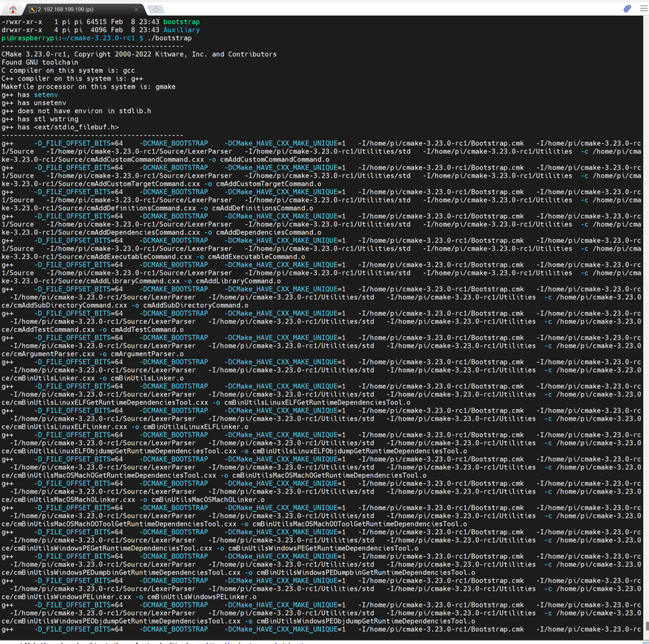Open the Home tab icon

pos(13,9)
